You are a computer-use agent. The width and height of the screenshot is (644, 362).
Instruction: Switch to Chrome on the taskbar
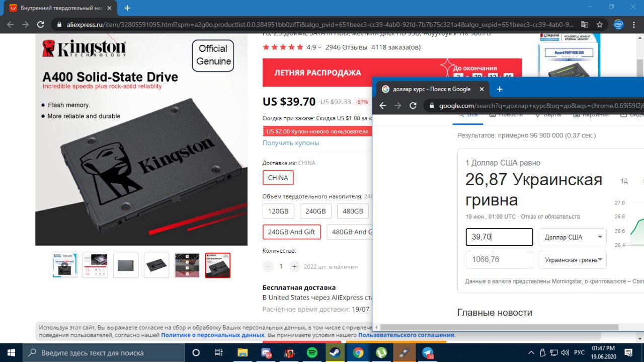coord(358,352)
